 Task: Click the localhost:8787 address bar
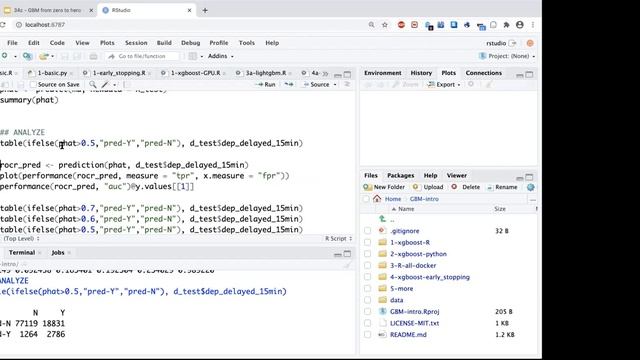click(45, 25)
